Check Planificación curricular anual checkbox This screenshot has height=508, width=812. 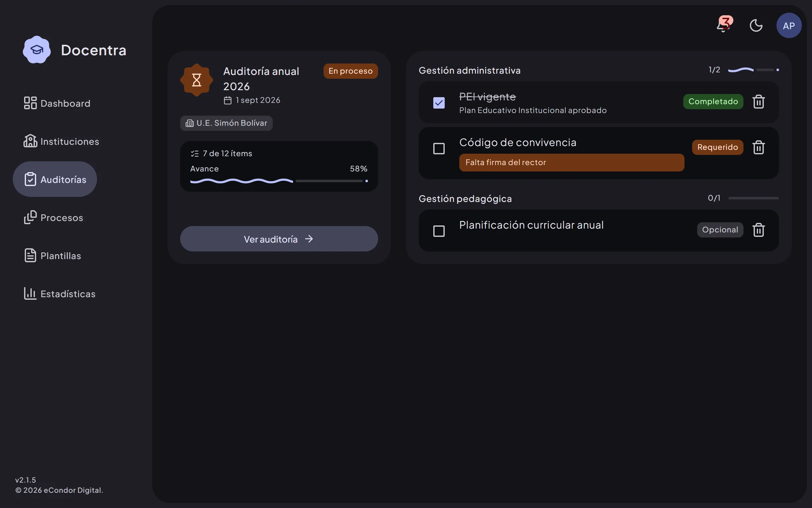[x=439, y=231]
